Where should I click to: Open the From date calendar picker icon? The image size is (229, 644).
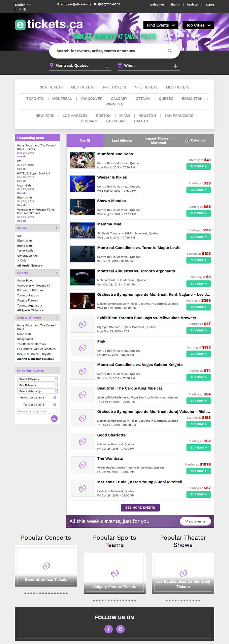pyautogui.click(x=55, y=397)
